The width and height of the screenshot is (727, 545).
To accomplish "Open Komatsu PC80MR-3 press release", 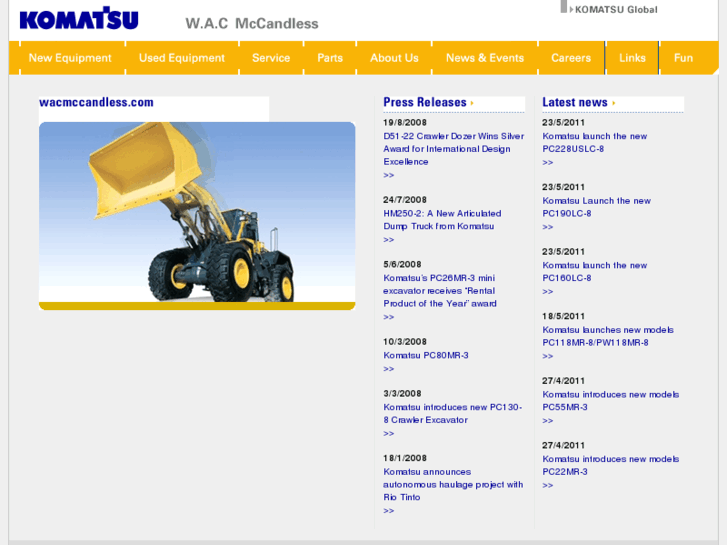I will (x=426, y=355).
